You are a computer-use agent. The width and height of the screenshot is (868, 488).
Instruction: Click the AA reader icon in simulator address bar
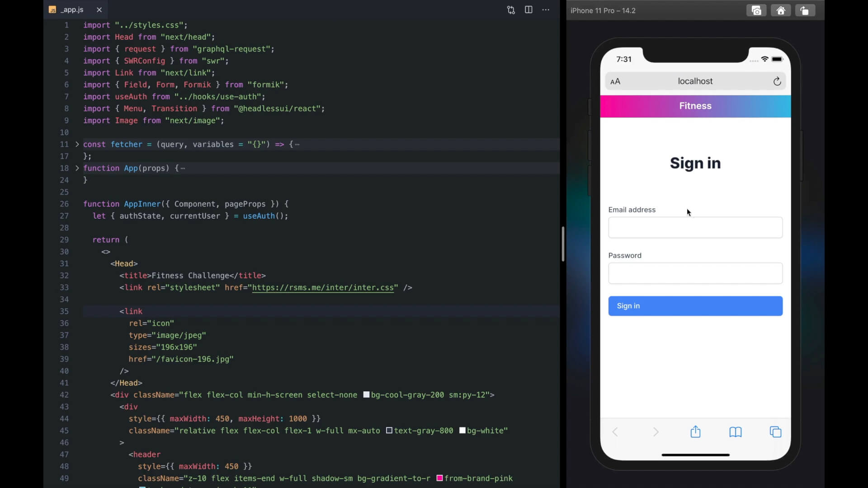click(615, 81)
